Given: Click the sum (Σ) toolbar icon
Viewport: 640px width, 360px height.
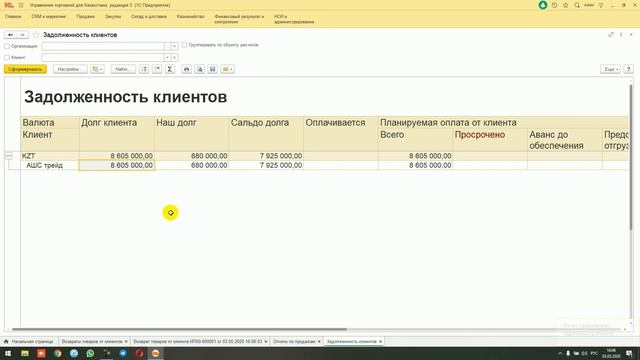Looking at the screenshot, I should coord(170,69).
